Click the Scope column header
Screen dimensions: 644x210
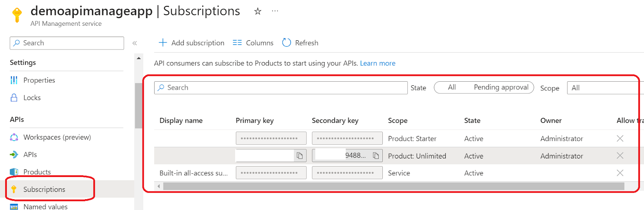[398, 120]
